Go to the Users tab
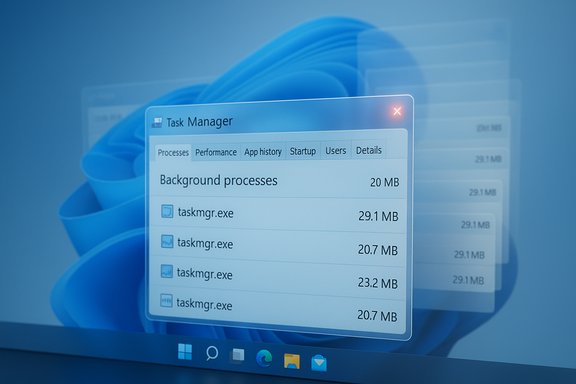Image resolution: width=576 pixels, height=384 pixels. pos(335,151)
